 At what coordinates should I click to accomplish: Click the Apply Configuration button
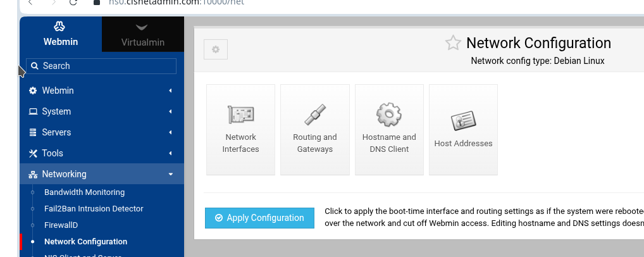click(x=259, y=218)
